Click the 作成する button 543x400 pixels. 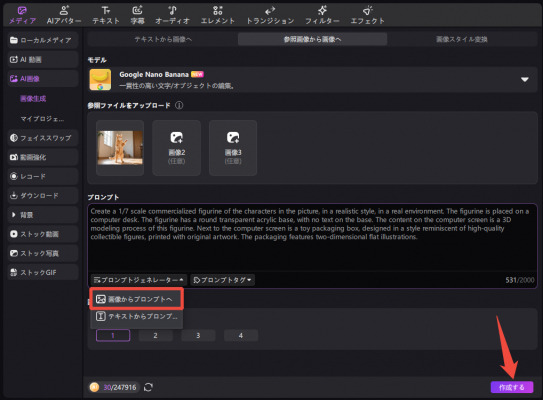pos(511,387)
